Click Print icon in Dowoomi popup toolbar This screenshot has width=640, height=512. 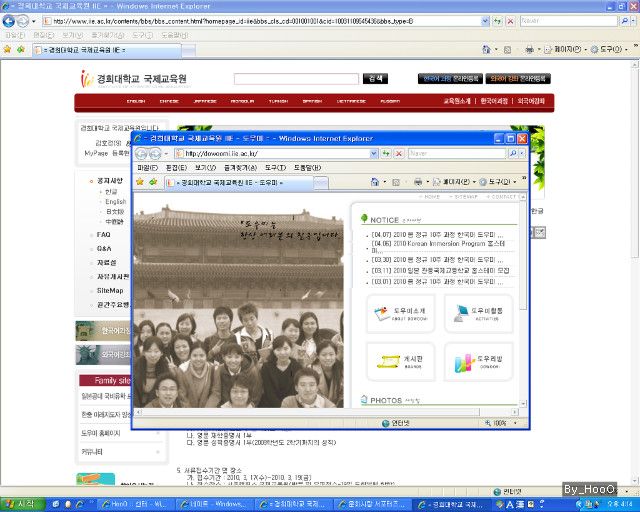pyautogui.click(x=418, y=182)
